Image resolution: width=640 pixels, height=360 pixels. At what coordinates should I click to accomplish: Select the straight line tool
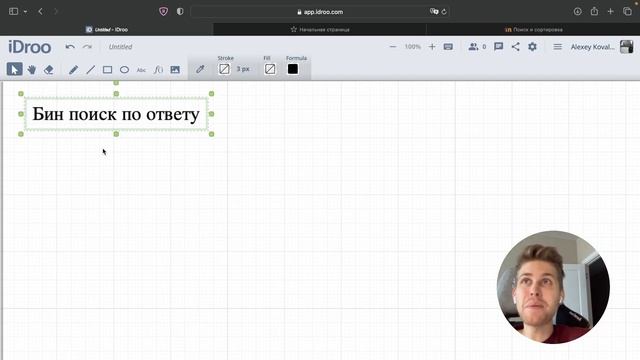(x=90, y=70)
